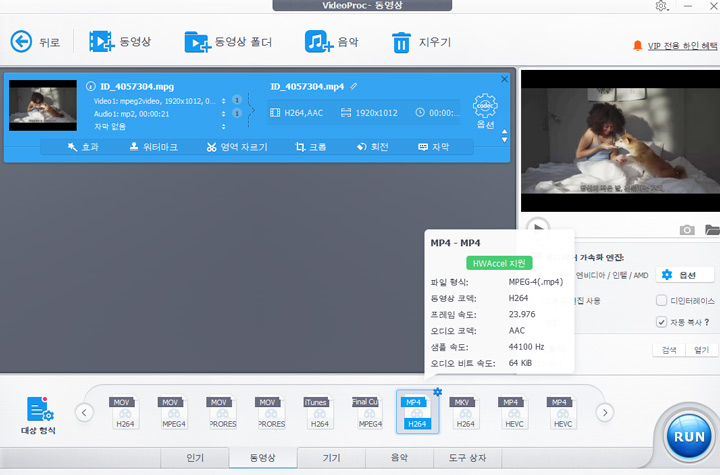This screenshot has height=475, width=720.
Task: Switch to 도구 상자 tab
Action: click(467, 458)
